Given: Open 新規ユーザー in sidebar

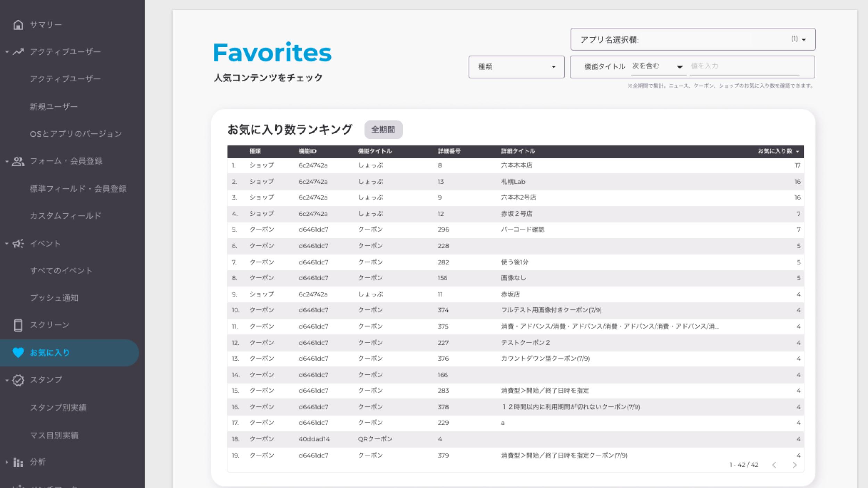Looking at the screenshot, I should click(x=54, y=107).
